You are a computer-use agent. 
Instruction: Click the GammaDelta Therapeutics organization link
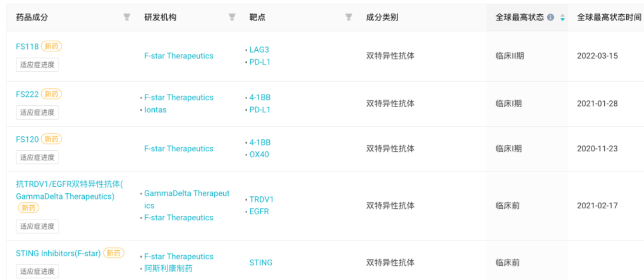[x=187, y=199]
